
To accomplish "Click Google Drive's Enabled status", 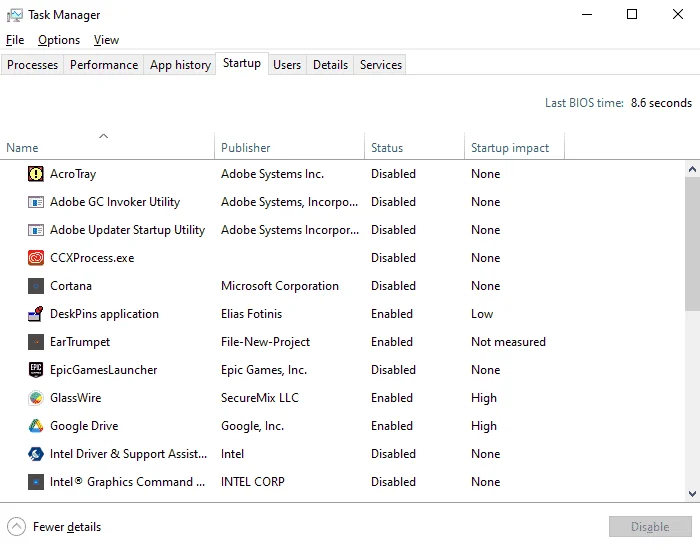I will (x=392, y=426).
